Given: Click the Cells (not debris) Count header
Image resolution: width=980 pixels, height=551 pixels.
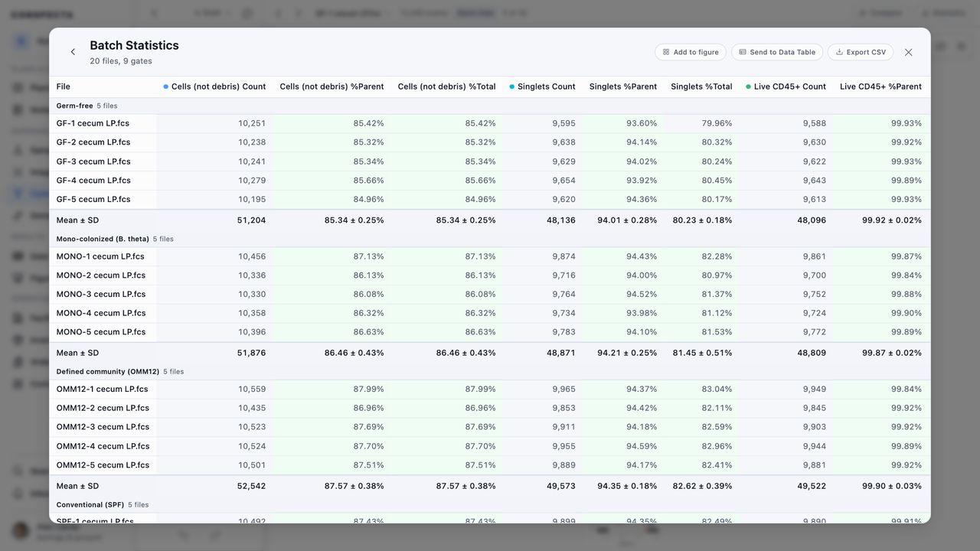Looking at the screenshot, I should click(x=214, y=86).
